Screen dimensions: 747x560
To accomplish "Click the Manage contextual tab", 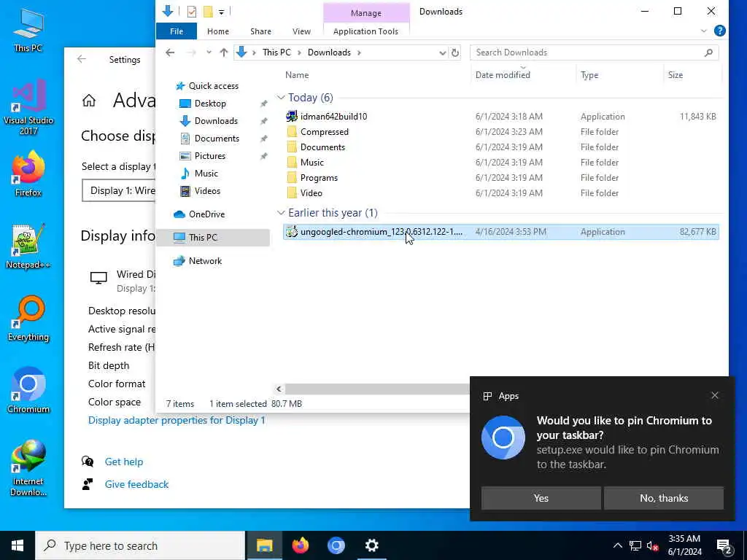I will [366, 13].
